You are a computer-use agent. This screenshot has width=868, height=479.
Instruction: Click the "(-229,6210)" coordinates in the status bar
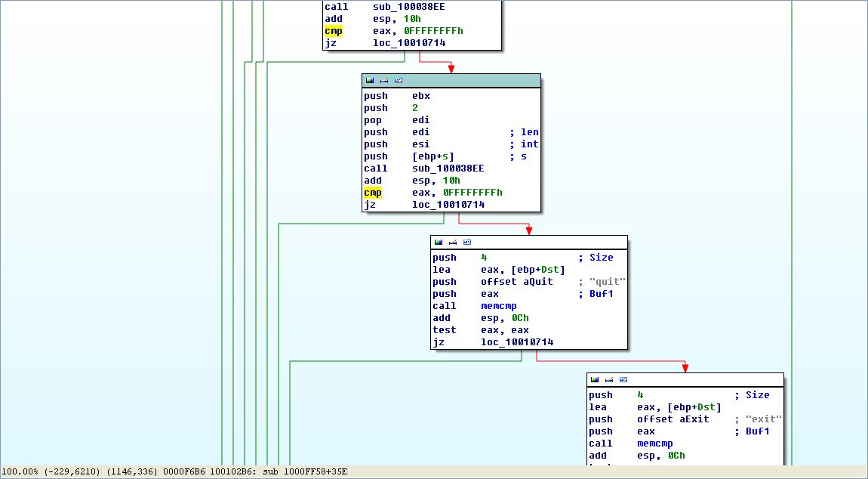(72, 471)
